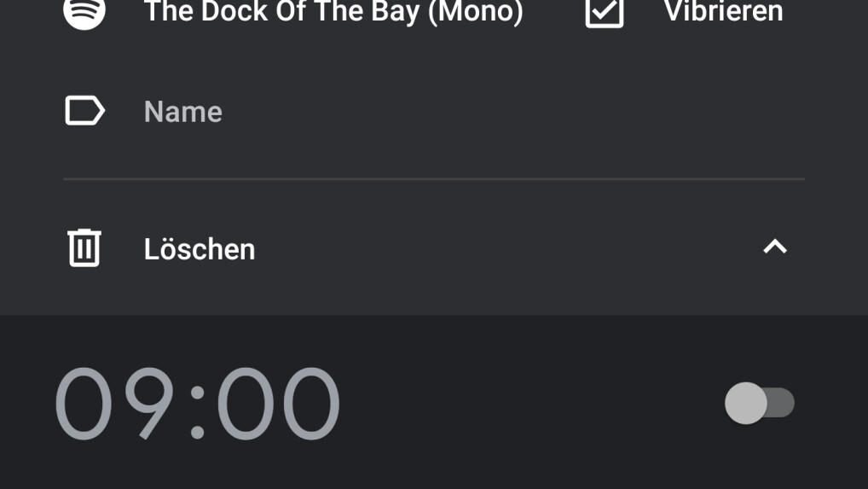Collapse alarm details with the up chevron

click(x=775, y=247)
